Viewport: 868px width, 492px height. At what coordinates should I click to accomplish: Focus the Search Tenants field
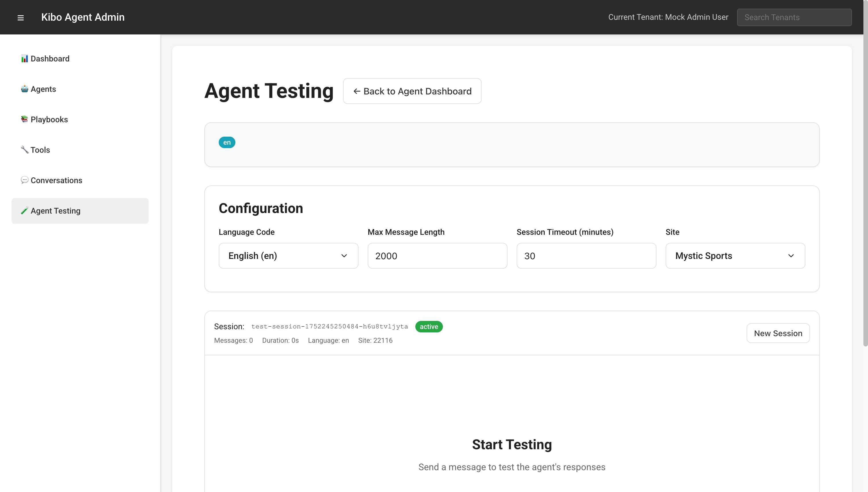794,17
